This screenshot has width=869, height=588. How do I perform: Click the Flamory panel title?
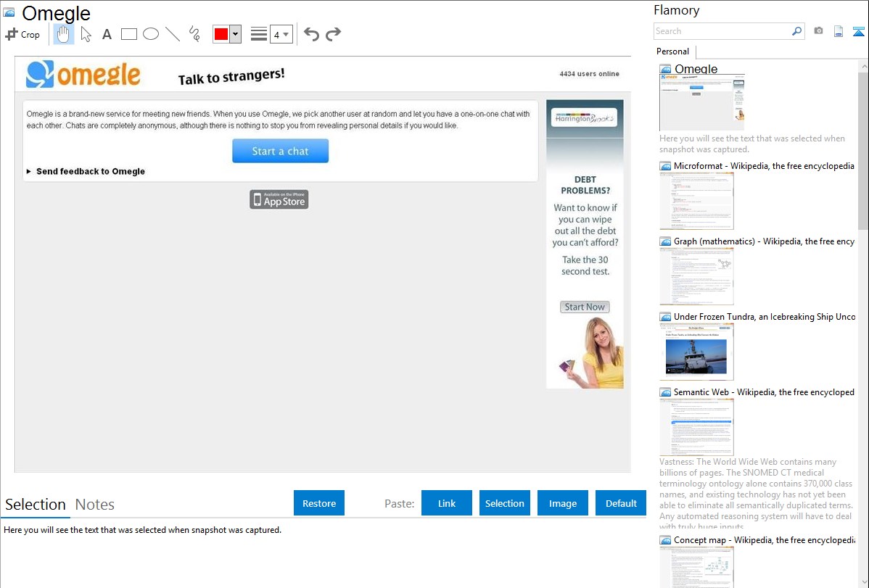click(676, 10)
